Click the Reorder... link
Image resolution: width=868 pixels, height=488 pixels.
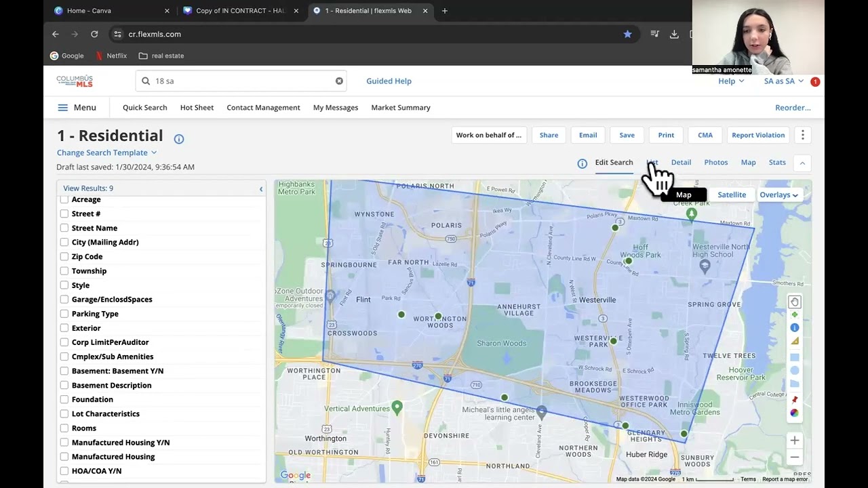point(793,108)
